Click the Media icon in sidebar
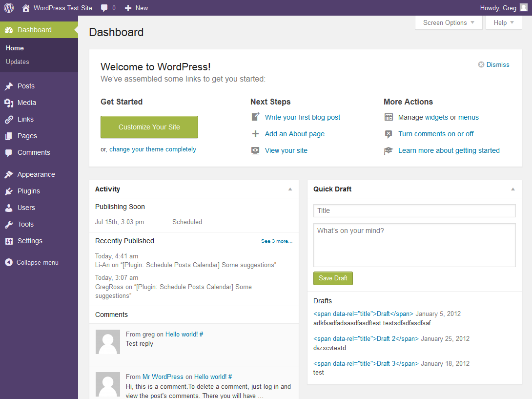Viewport: 532px width, 399px height. point(9,103)
